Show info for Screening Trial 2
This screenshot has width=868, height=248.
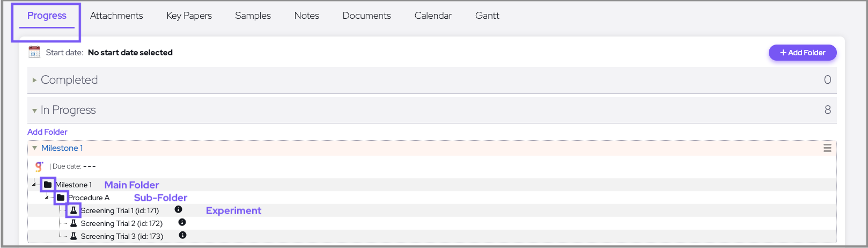coord(182,222)
